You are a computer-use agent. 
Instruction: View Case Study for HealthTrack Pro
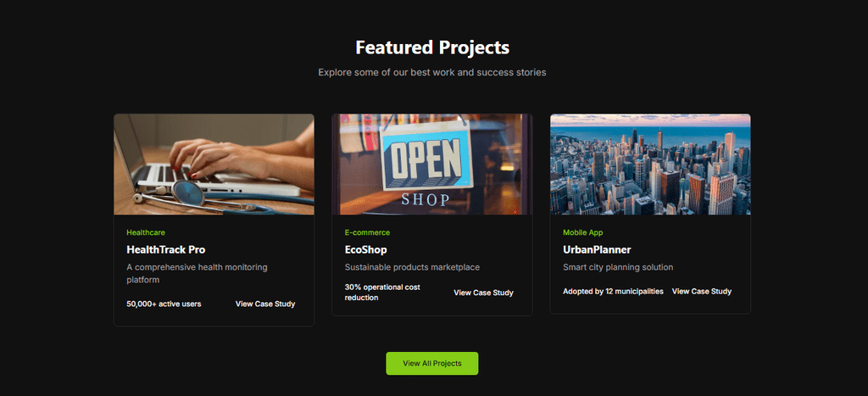pyautogui.click(x=265, y=304)
